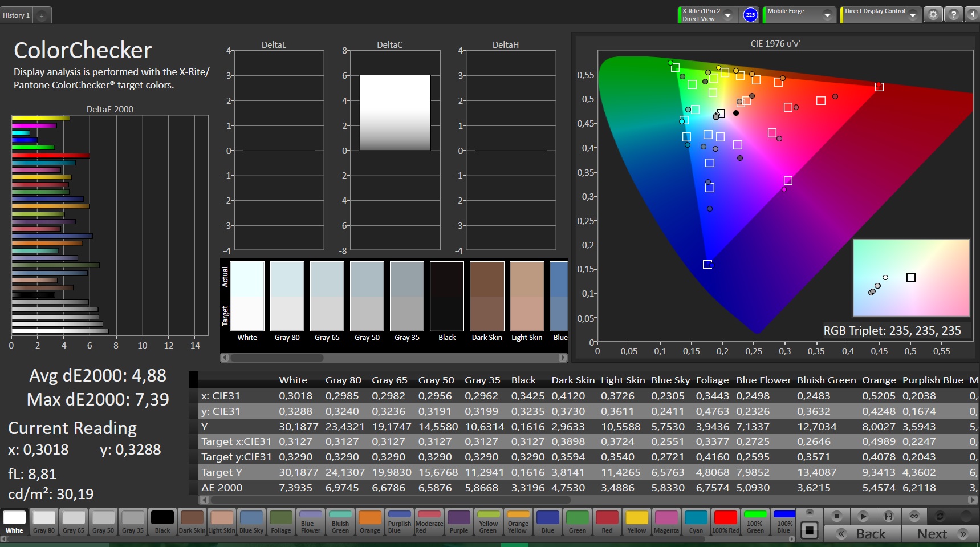Viewport: 980px width, 547px height.
Task: Click the Next button
Action: click(940, 534)
